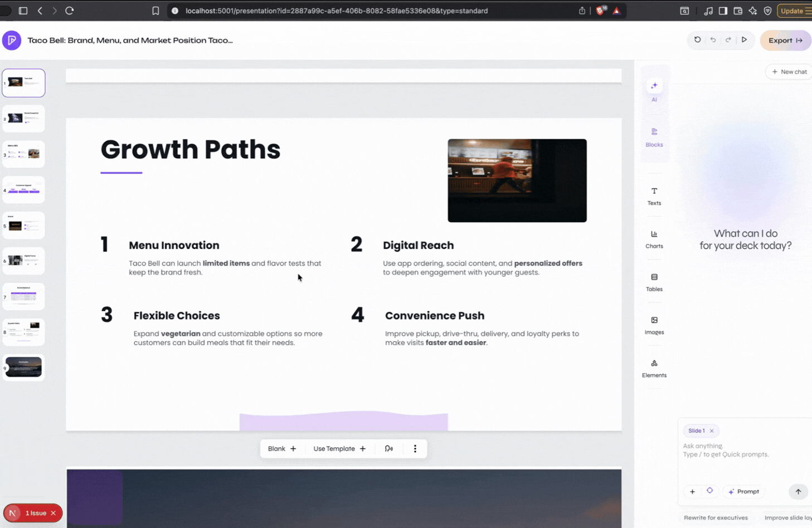Image resolution: width=812 pixels, height=528 pixels.
Task: Click the undo arrow in the header
Action: [713, 40]
